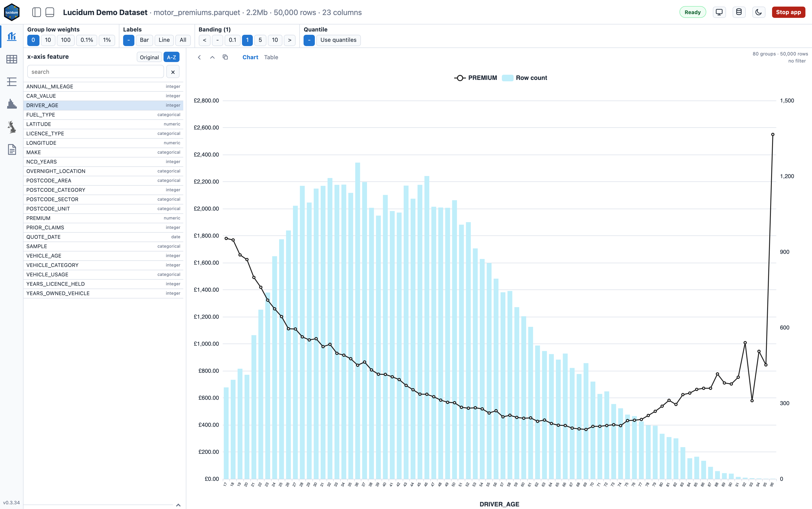This screenshot has height=509, width=812.
Task: Enable Use quantiles
Action: (339, 40)
